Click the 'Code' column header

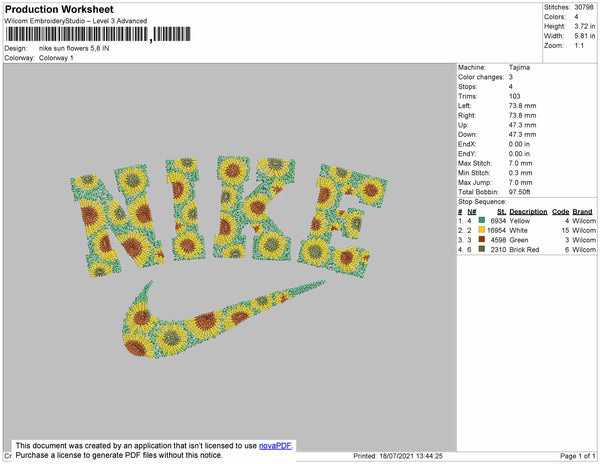coord(560,212)
